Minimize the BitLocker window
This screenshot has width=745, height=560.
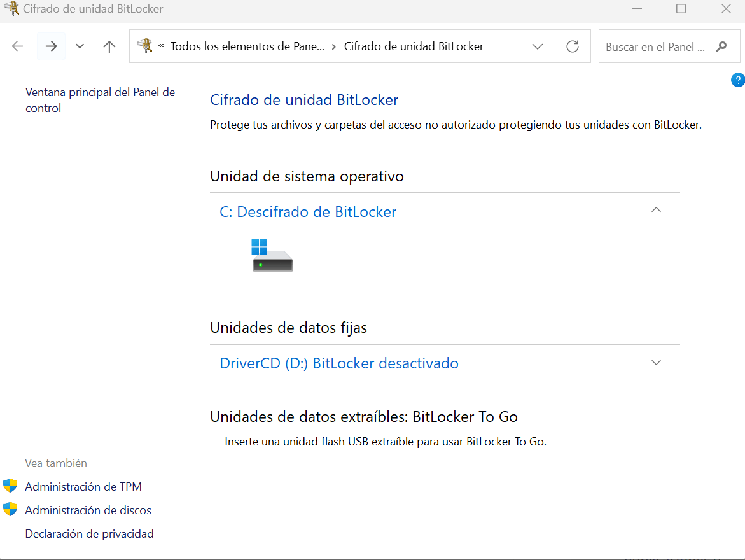click(637, 8)
